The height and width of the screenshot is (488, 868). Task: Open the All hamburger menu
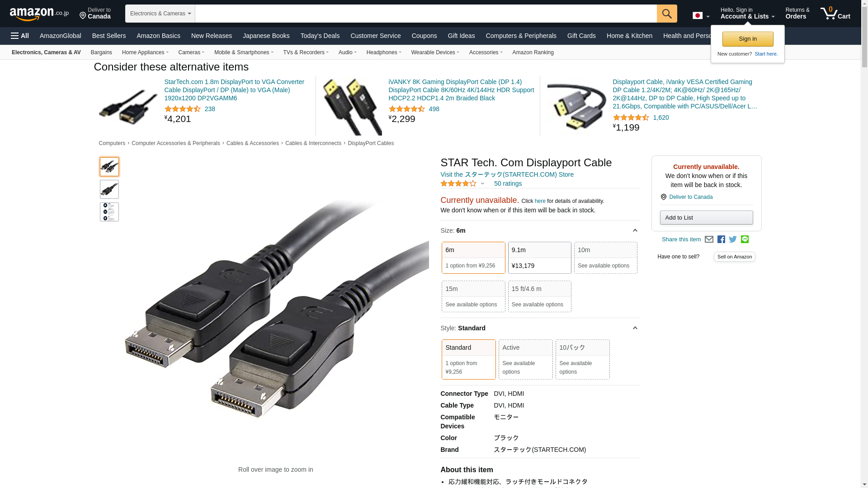click(20, 36)
